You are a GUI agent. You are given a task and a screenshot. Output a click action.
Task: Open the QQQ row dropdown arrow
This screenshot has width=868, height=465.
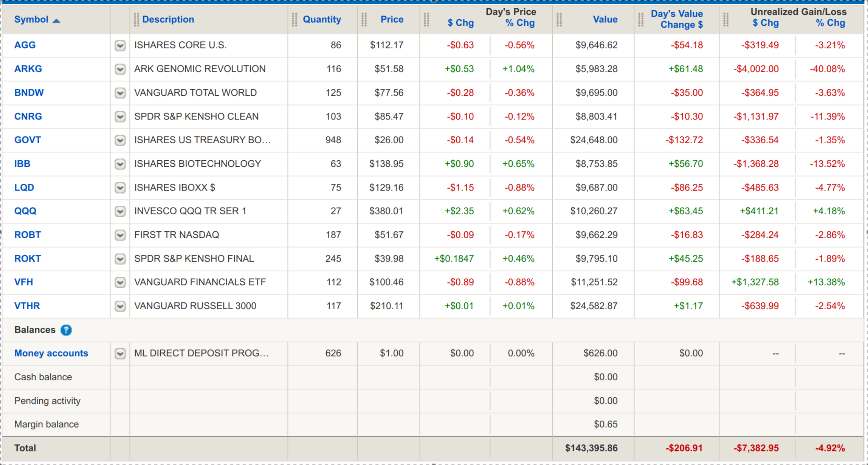[120, 211]
